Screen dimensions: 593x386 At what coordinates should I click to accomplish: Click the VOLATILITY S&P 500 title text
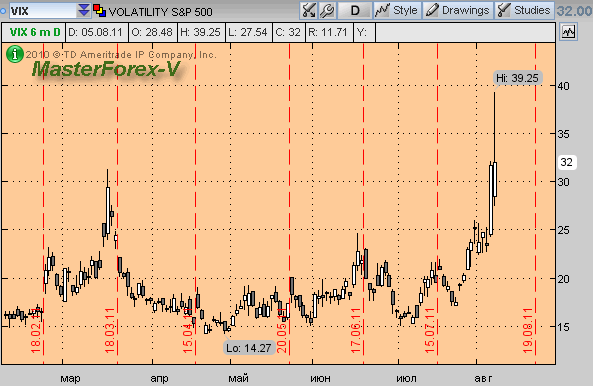(161, 12)
